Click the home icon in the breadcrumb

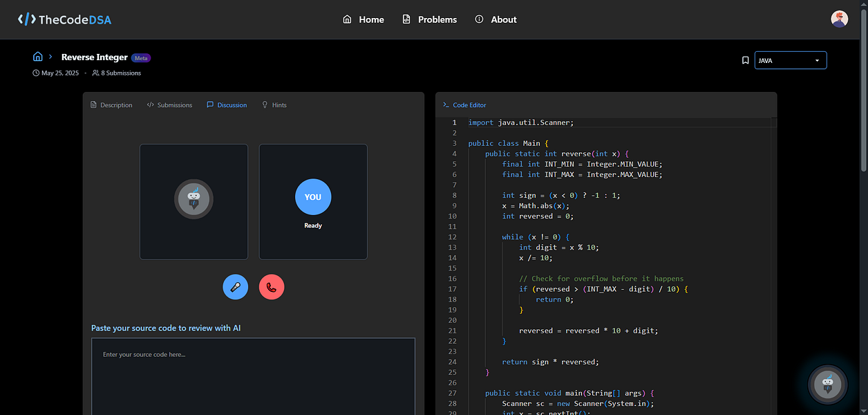[38, 56]
